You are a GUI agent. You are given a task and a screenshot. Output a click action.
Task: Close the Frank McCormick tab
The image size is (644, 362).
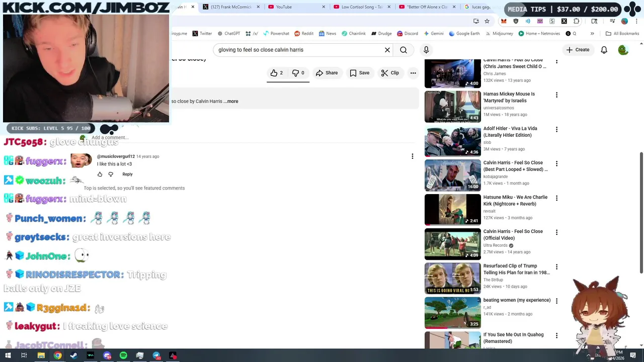[x=259, y=7]
